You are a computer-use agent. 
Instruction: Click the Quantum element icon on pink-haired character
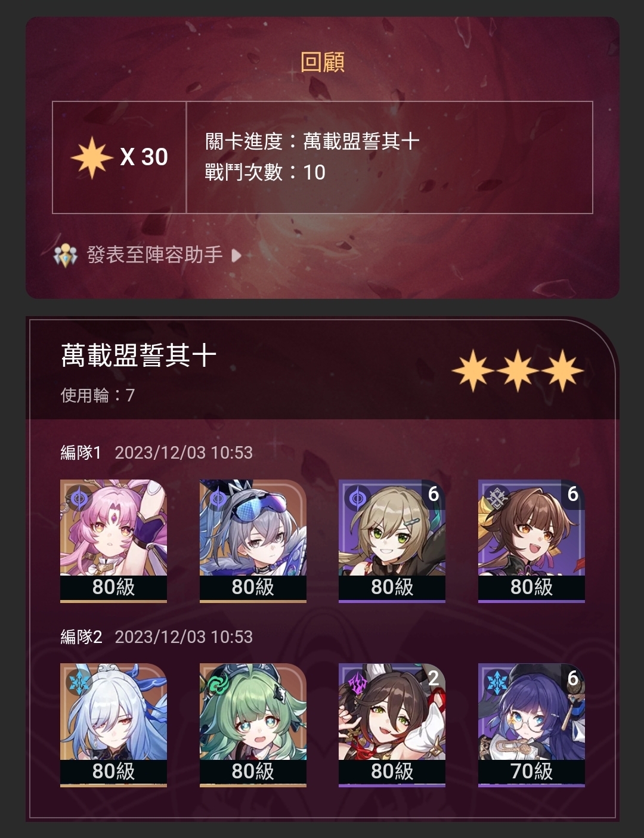(x=79, y=497)
